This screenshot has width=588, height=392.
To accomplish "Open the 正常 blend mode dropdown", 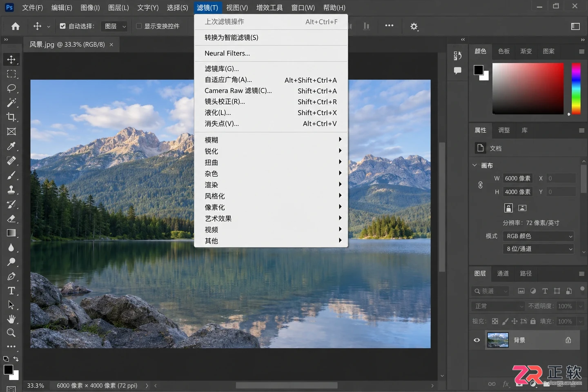I will 499,306.
